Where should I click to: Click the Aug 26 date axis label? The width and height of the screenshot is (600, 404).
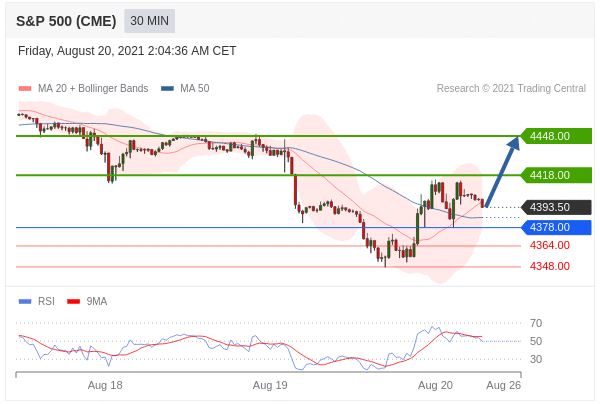[x=503, y=385]
